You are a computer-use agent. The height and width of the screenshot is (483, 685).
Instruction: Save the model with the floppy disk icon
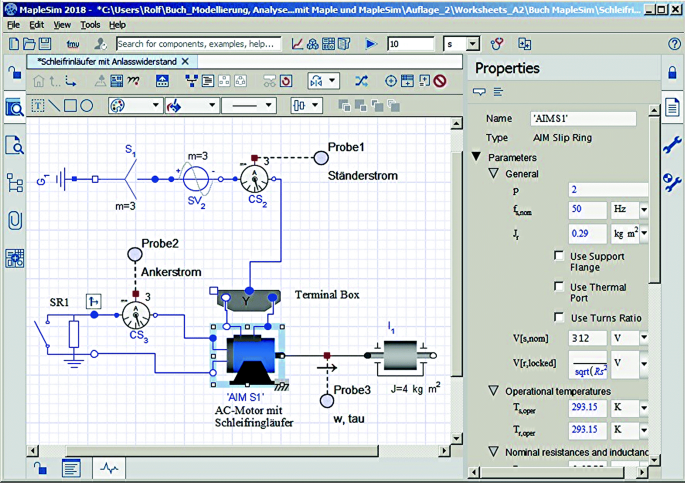click(x=45, y=44)
